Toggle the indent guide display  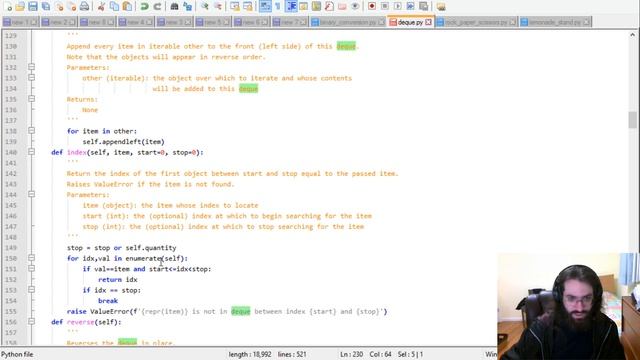click(x=291, y=6)
